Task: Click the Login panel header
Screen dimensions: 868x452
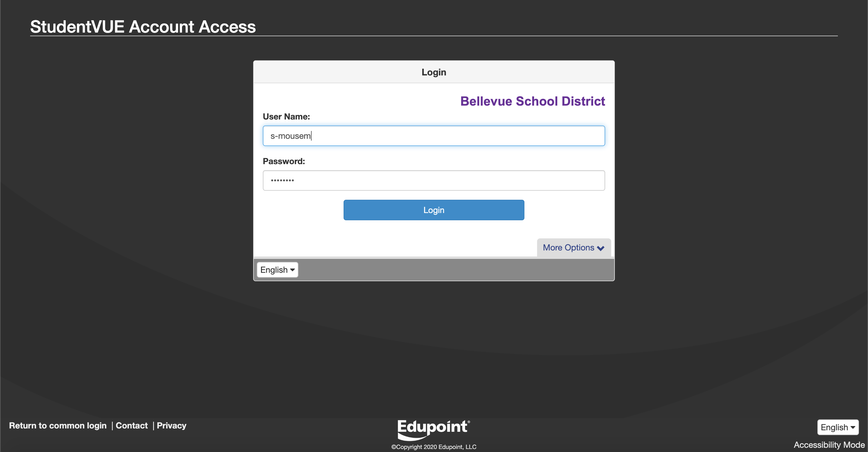Action: (434, 72)
